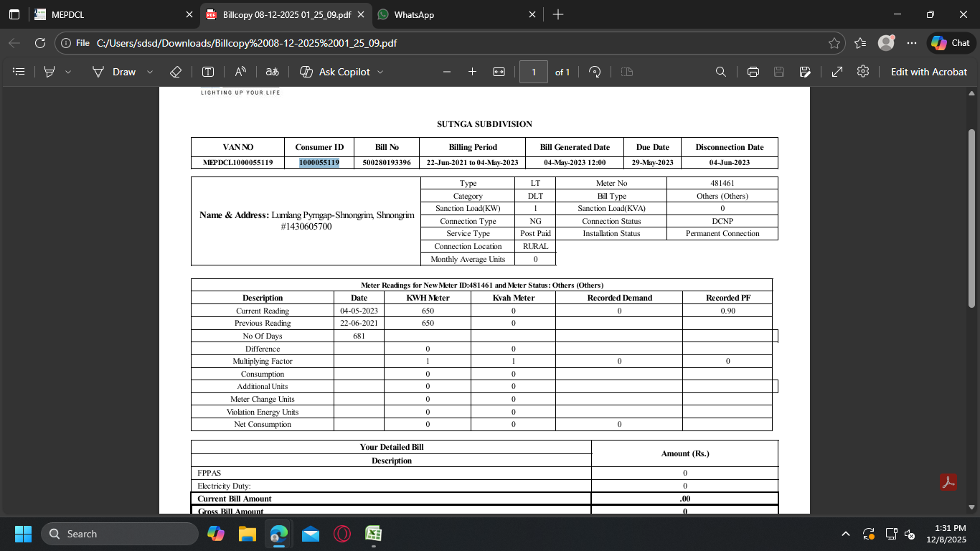Toggle fit to width view
This screenshot has width=980, height=551.
click(x=499, y=72)
